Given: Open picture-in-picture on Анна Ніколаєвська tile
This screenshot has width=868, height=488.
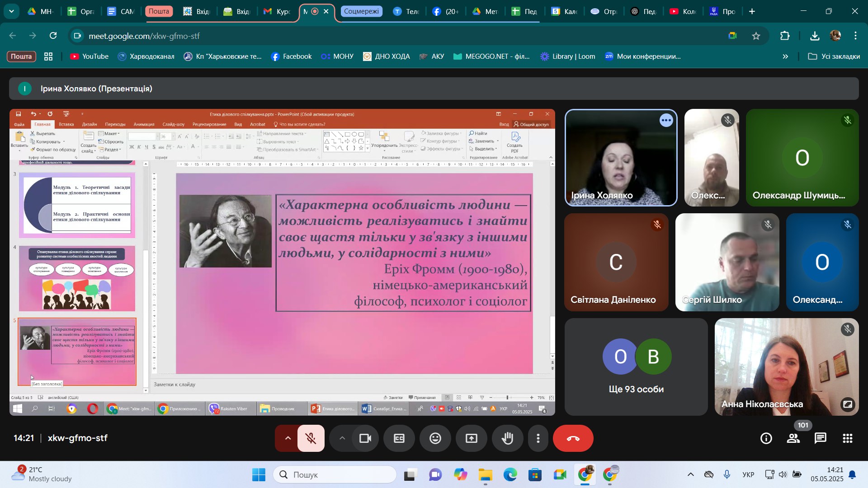Looking at the screenshot, I should pos(847,404).
